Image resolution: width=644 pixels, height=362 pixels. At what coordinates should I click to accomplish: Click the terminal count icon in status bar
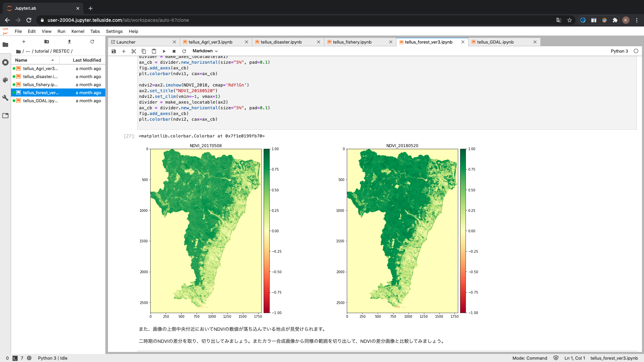click(15, 358)
